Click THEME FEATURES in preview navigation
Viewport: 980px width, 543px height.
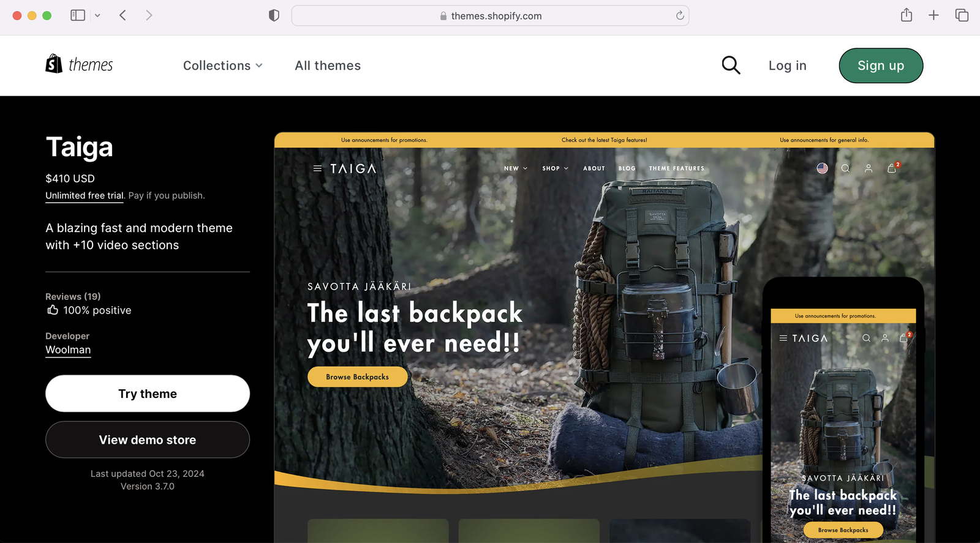click(x=677, y=168)
